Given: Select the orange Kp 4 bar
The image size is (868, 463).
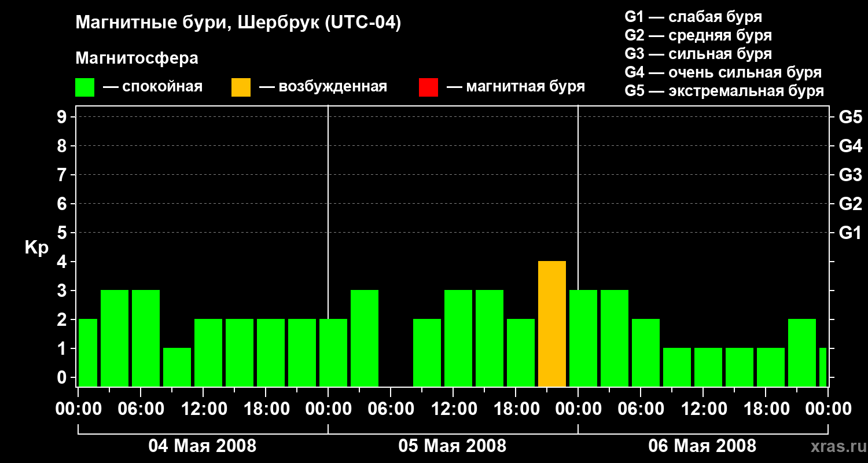Looking at the screenshot, I should coord(552,324).
